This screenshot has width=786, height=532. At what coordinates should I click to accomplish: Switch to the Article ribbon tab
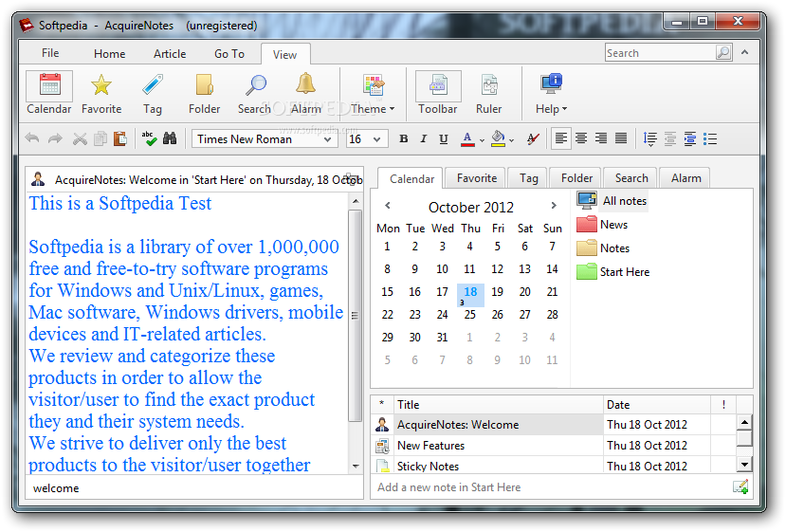(x=170, y=54)
